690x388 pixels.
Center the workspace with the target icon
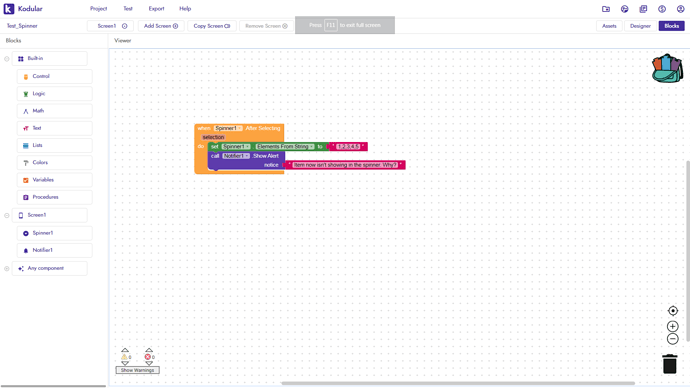click(672, 311)
